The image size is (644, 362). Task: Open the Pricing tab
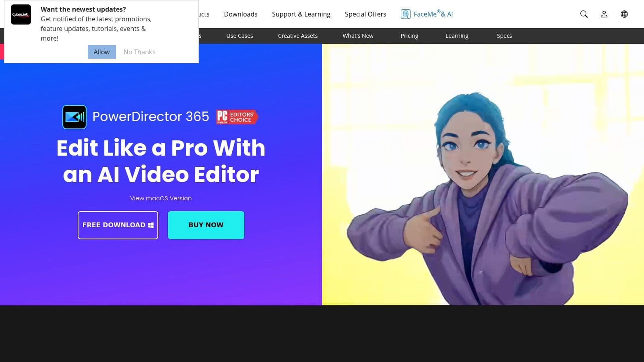click(409, 36)
